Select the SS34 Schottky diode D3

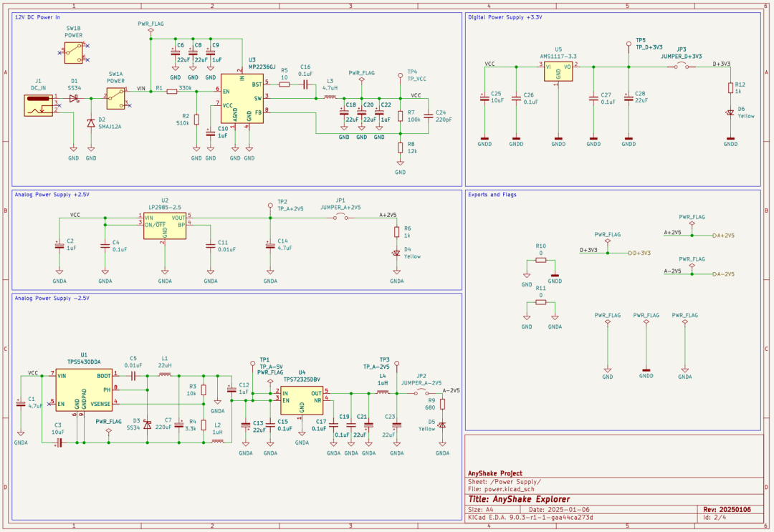(x=147, y=425)
